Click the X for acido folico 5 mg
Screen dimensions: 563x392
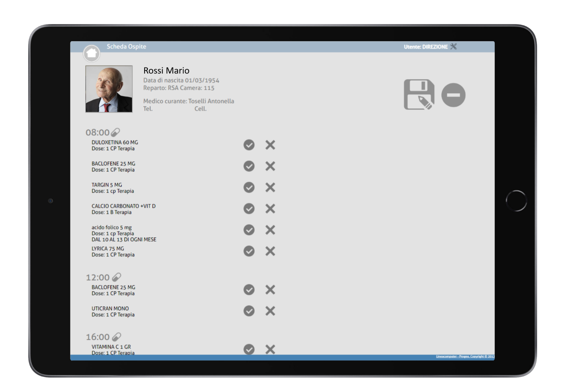pyautogui.click(x=270, y=230)
